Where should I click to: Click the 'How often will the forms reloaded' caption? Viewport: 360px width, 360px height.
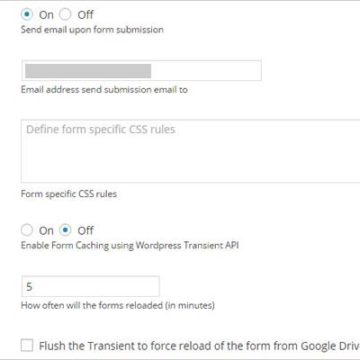click(118, 305)
